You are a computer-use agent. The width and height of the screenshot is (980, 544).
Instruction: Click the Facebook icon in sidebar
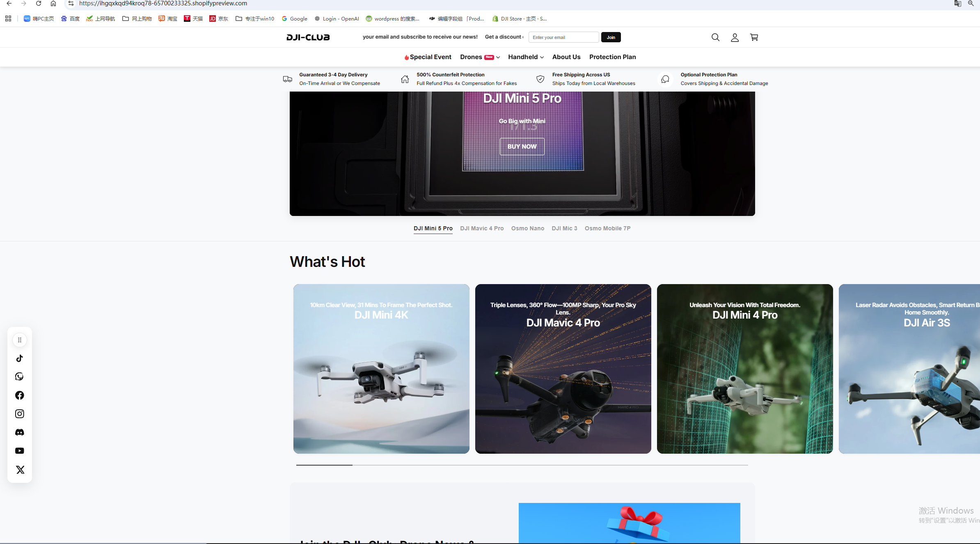click(19, 395)
